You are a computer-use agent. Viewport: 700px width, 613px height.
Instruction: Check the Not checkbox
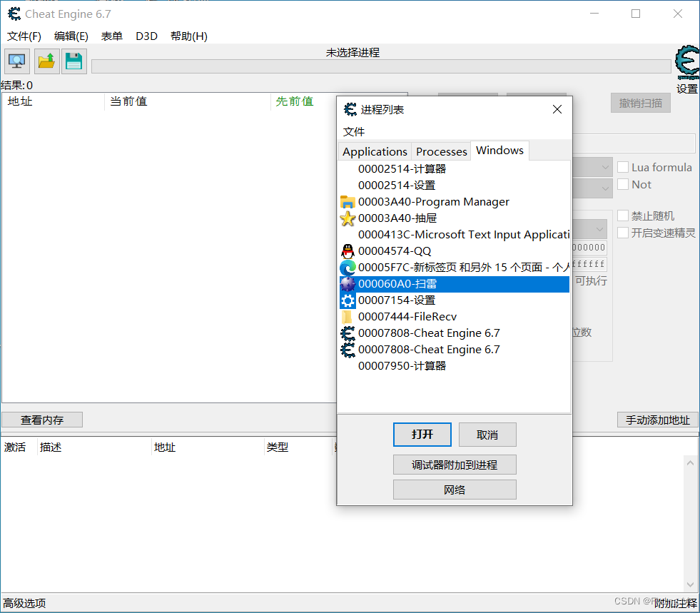tap(622, 184)
